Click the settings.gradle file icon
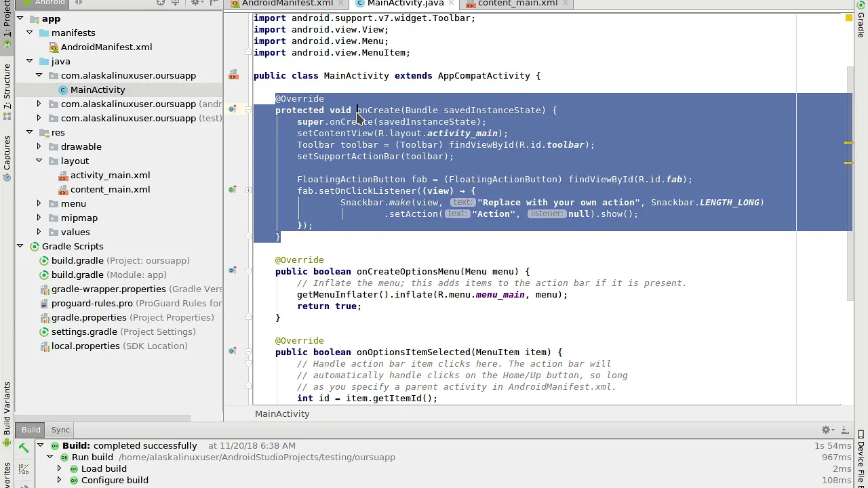The width and height of the screenshot is (868, 488). coord(44,332)
